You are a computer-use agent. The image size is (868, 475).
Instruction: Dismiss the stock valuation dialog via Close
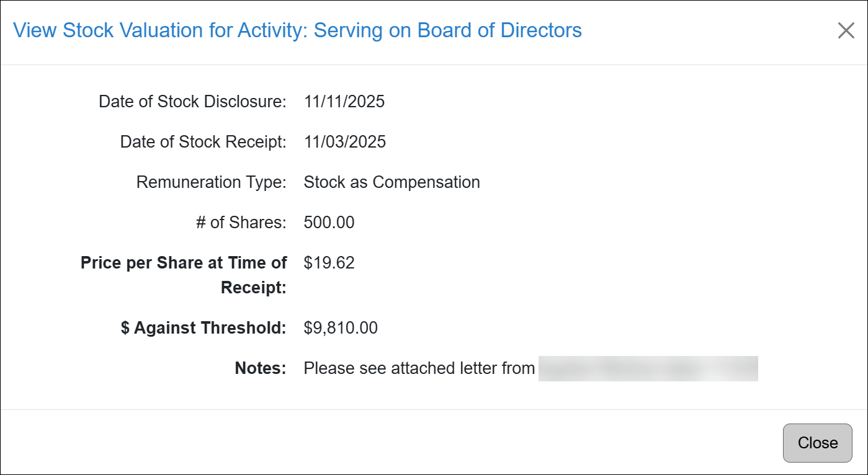[817, 443]
